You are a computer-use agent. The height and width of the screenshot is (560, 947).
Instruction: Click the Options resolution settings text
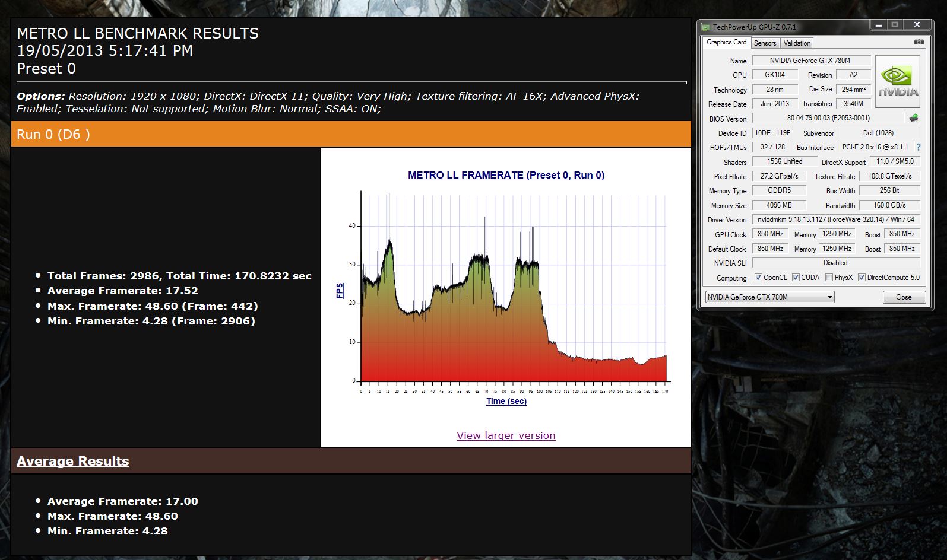click(328, 102)
